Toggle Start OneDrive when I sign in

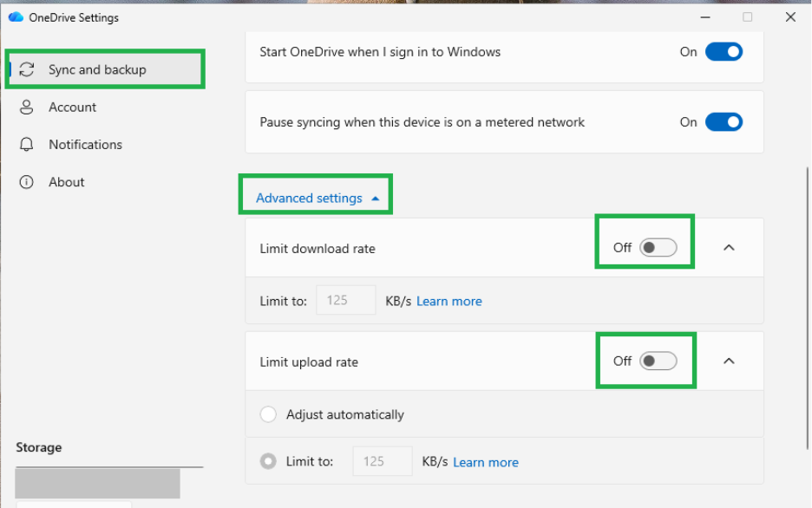(x=724, y=52)
